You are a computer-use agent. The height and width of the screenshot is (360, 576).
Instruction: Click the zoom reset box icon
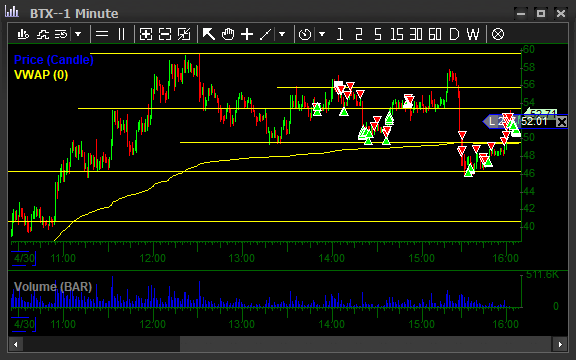coord(184,35)
